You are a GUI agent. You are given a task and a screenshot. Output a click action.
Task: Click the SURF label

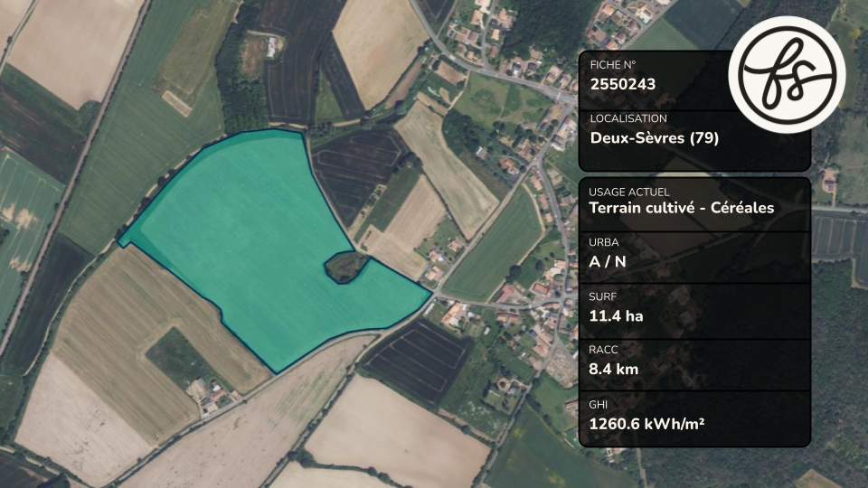coord(603,296)
